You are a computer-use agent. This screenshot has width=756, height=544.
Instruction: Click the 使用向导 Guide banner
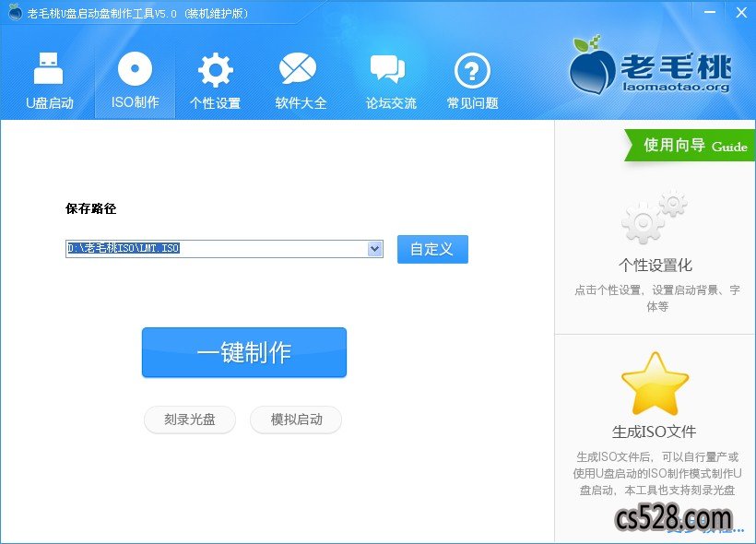pos(691,145)
